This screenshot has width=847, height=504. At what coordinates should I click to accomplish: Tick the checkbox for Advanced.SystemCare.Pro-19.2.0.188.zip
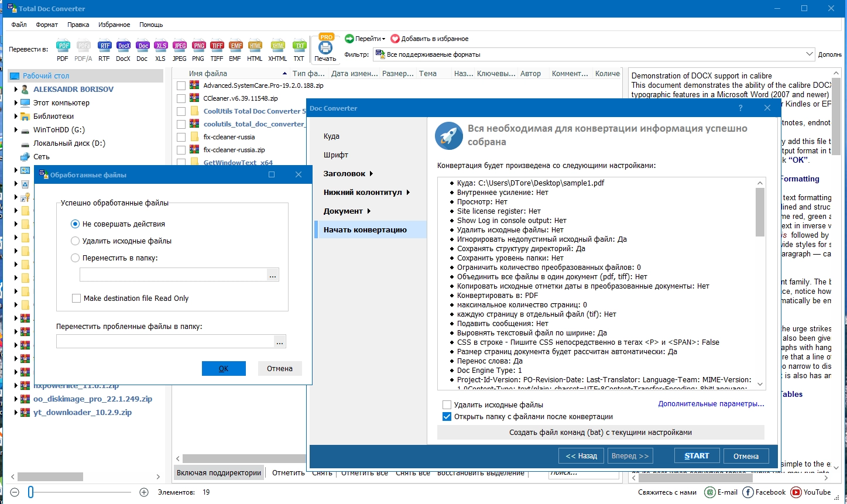pyautogui.click(x=181, y=85)
